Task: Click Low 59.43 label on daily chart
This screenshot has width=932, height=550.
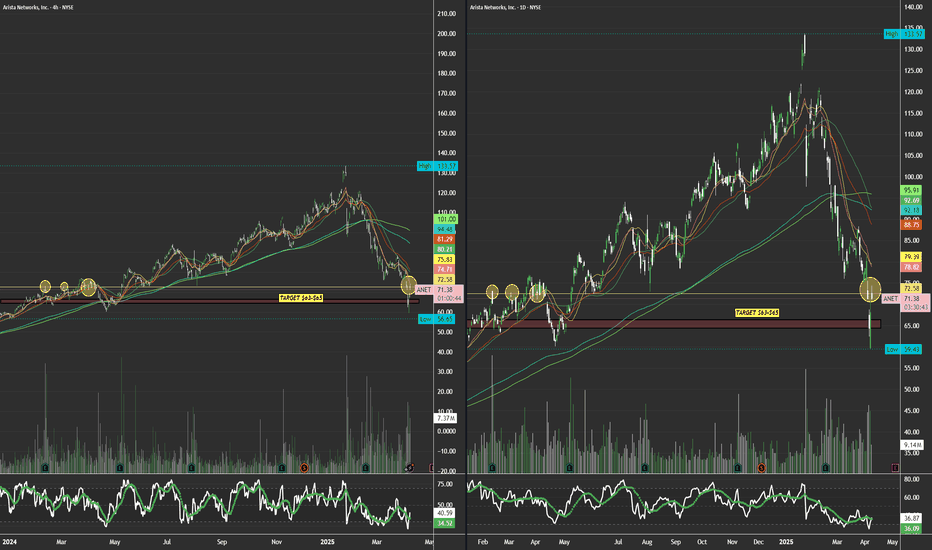Action: point(905,349)
